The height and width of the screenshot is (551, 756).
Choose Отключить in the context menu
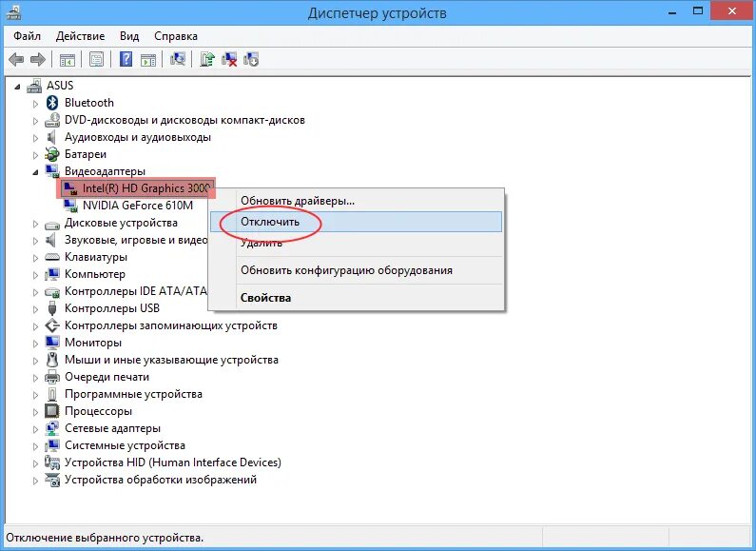pyautogui.click(x=357, y=222)
